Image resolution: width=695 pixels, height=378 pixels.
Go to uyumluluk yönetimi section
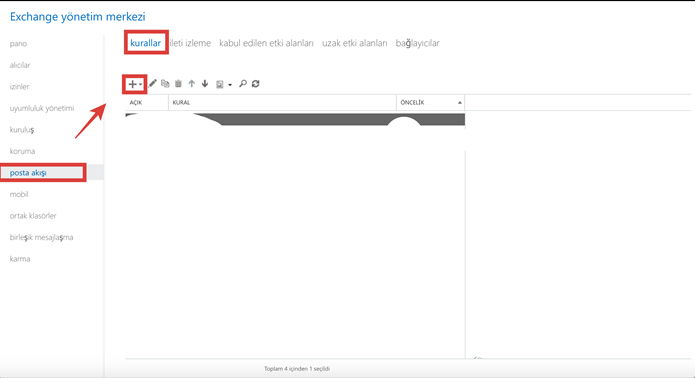coord(42,108)
